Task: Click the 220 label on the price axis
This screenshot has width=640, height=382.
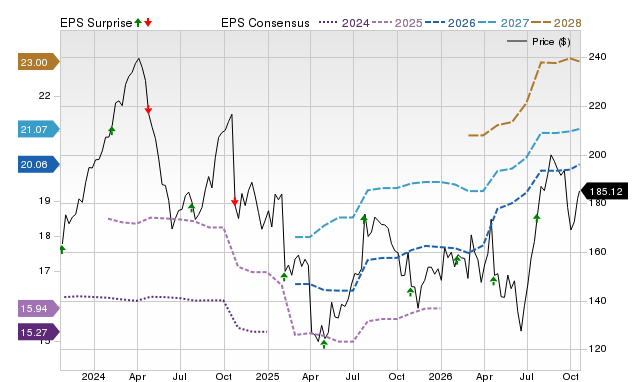Action: (598, 106)
